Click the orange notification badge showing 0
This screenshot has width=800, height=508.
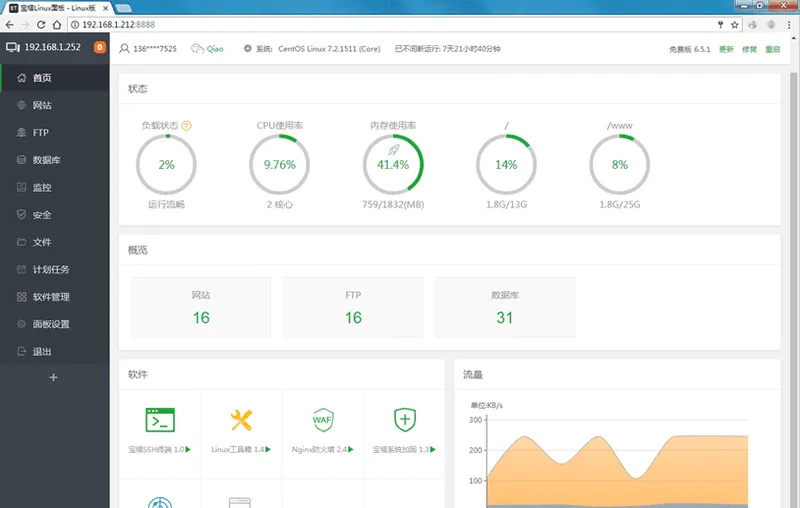click(99, 47)
